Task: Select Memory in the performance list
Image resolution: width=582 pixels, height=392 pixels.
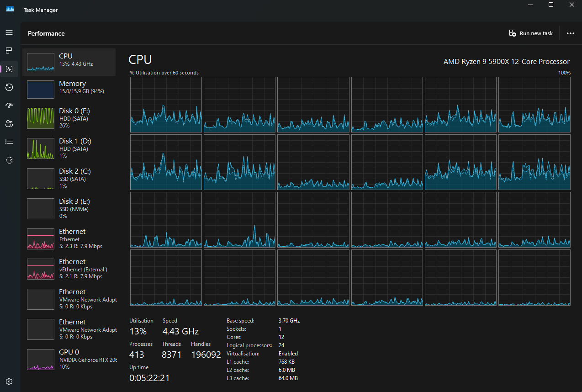Action: tap(69, 90)
